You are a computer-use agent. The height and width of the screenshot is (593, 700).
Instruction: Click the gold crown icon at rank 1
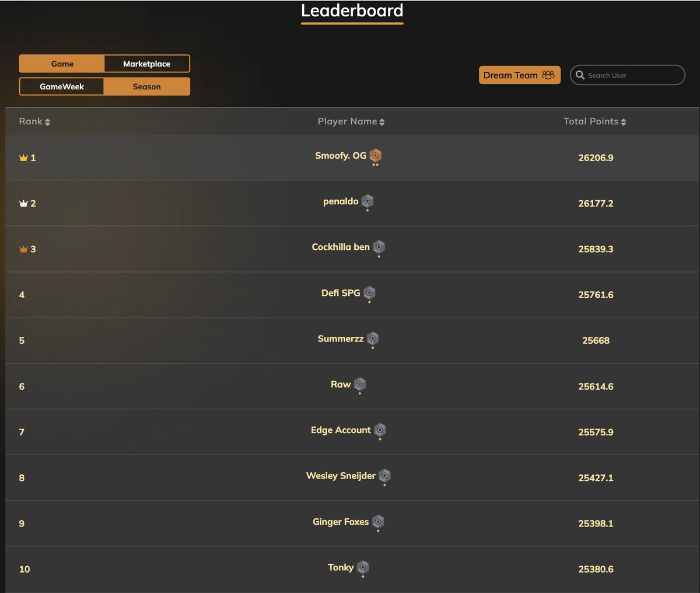23,158
